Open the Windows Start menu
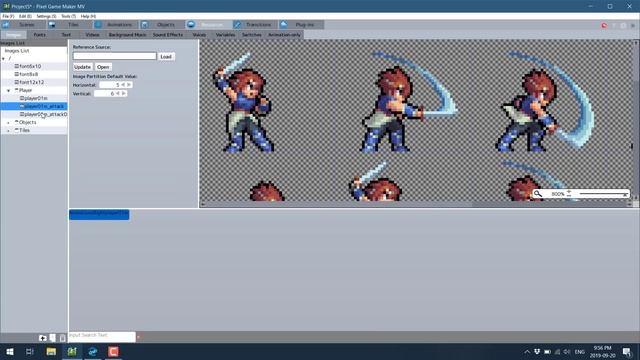This screenshot has height=360, width=640. 9,351
